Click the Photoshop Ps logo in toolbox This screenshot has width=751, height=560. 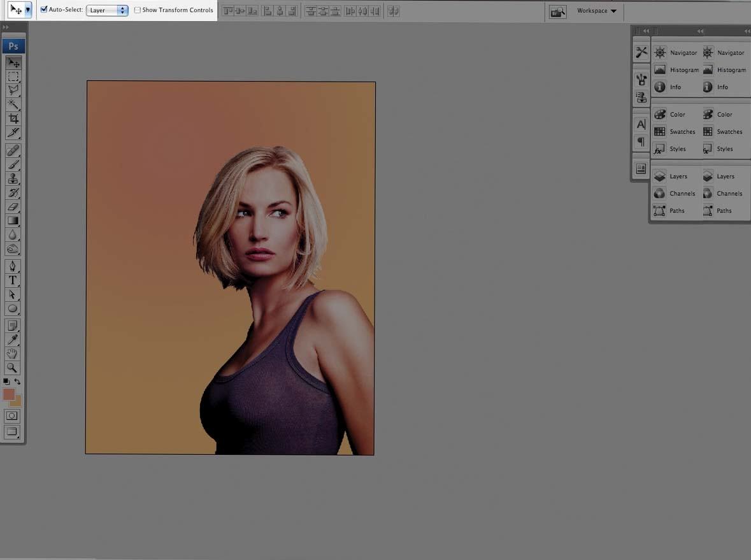point(13,46)
